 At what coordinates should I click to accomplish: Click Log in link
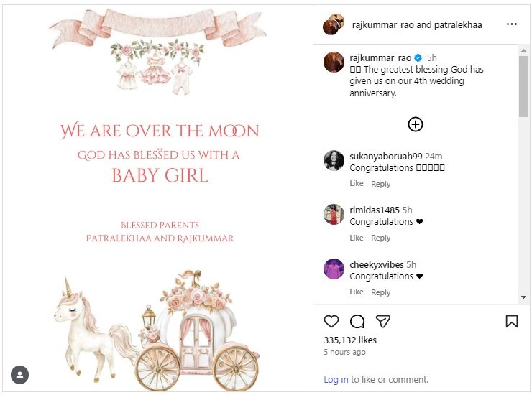click(x=336, y=379)
